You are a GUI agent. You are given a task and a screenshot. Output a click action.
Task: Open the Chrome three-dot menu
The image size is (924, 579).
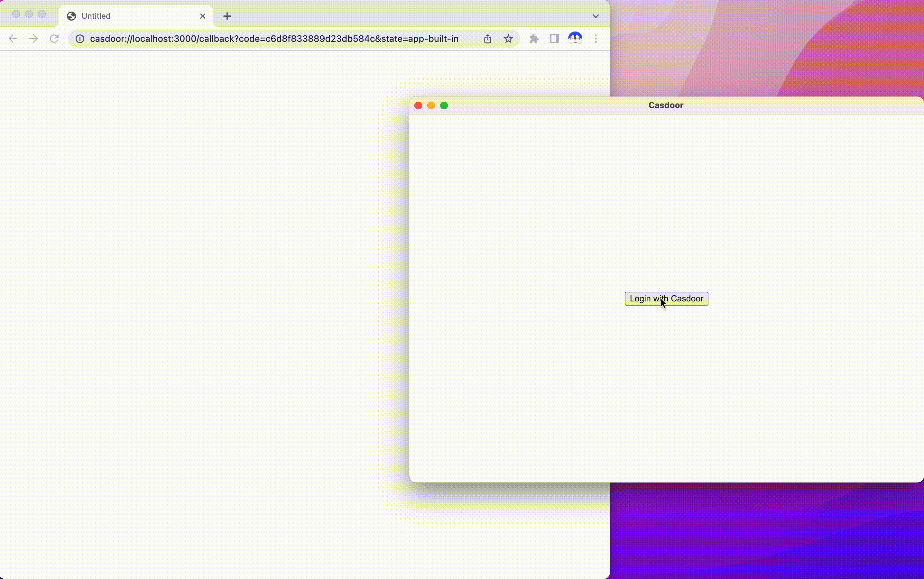[x=596, y=38]
